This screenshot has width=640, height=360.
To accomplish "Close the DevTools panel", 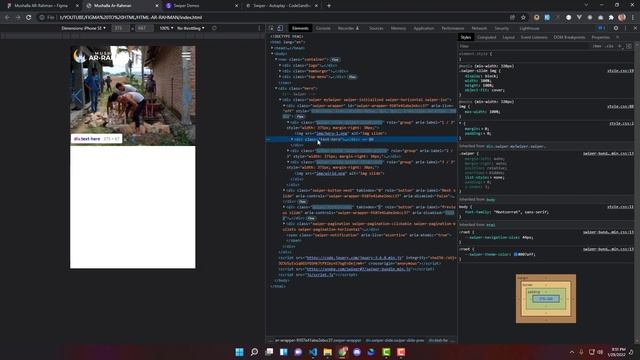I will 635,28.
